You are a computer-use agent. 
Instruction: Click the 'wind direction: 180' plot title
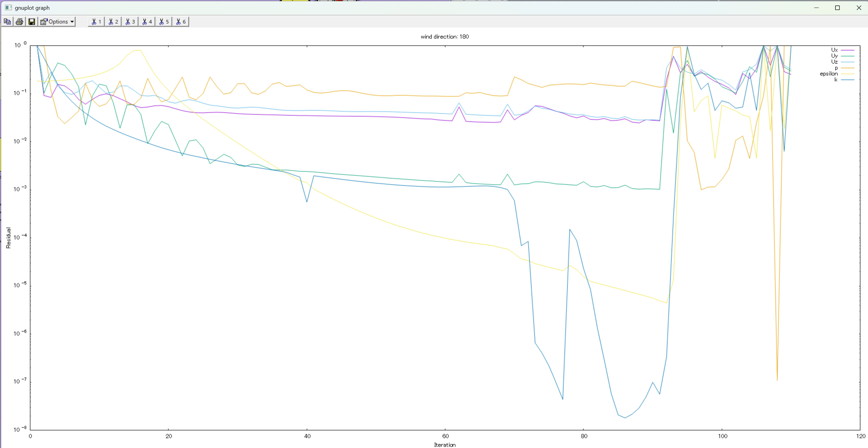[x=444, y=37]
